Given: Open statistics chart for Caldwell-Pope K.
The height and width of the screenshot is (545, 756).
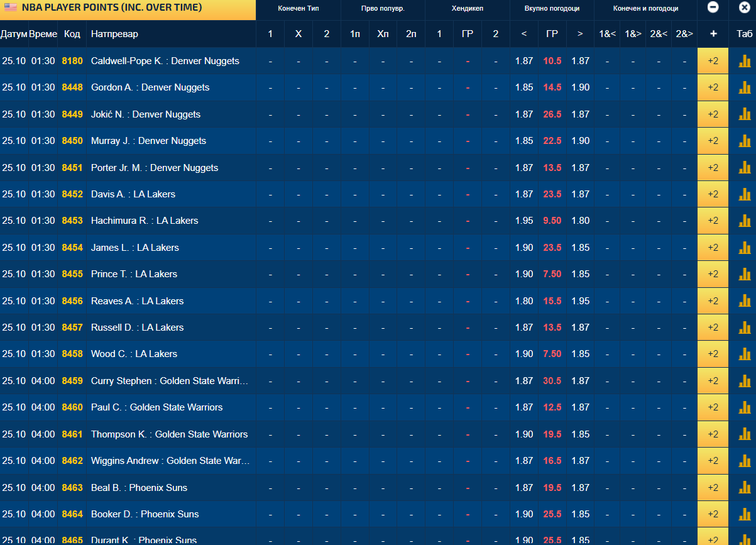Looking at the screenshot, I should tap(744, 61).
